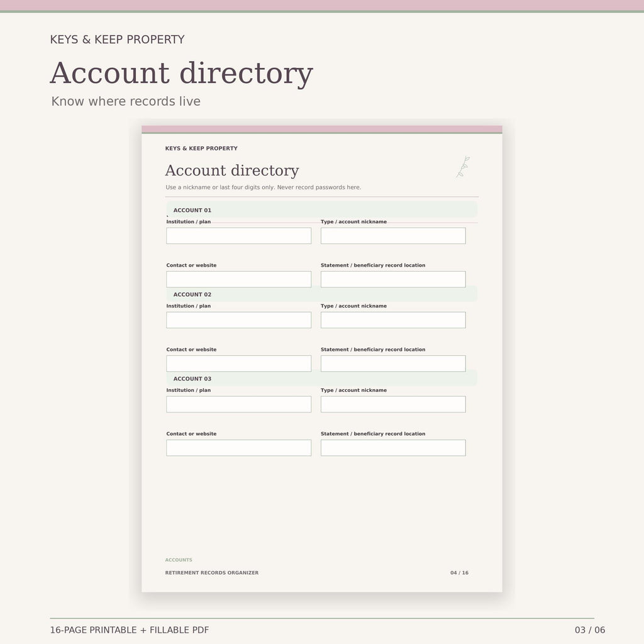644x644 pixels.
Task: Click the ACCOUNT 02 section header
Action: click(x=321, y=294)
